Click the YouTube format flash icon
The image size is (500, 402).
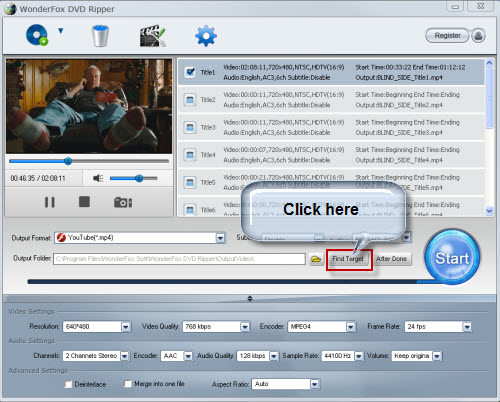[61, 238]
